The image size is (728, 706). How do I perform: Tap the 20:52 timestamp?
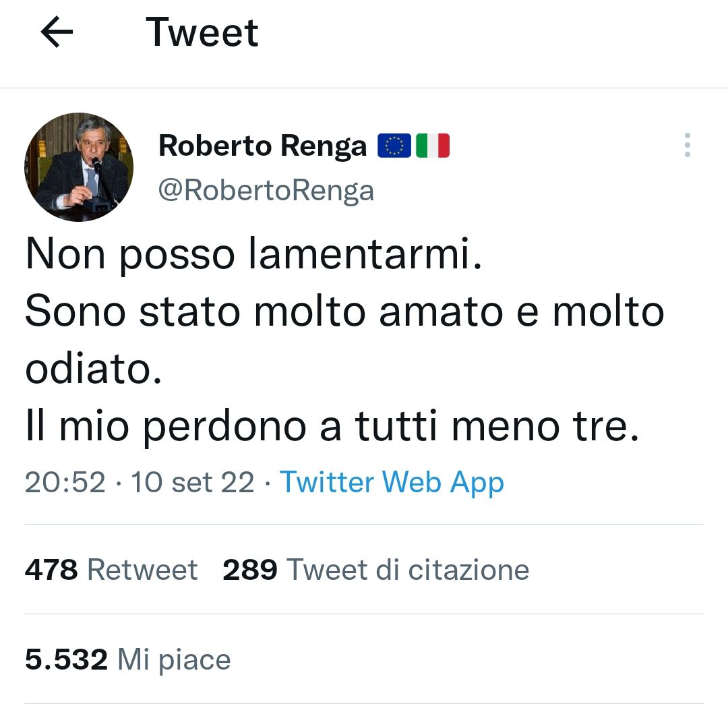(x=65, y=482)
